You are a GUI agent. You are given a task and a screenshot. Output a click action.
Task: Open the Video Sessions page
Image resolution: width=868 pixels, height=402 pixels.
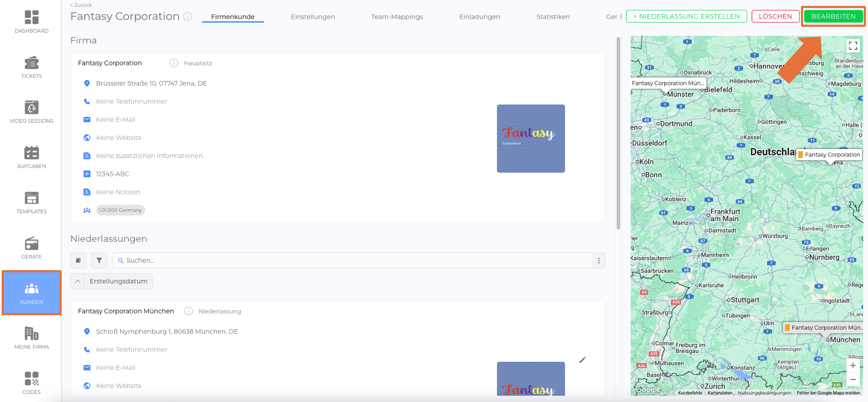(x=32, y=112)
